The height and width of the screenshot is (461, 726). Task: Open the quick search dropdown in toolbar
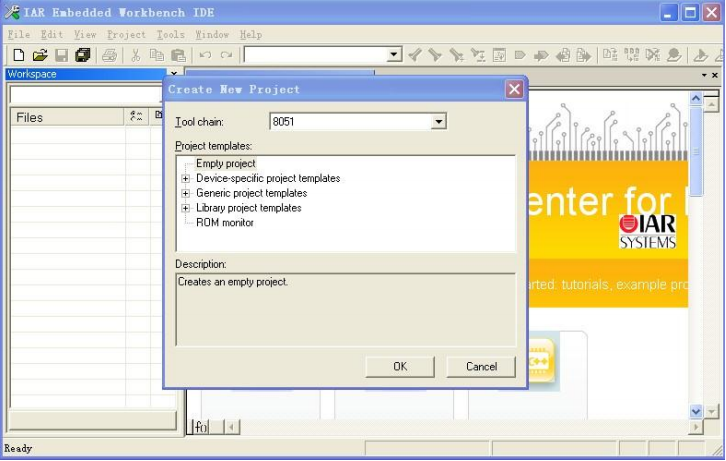coord(394,55)
